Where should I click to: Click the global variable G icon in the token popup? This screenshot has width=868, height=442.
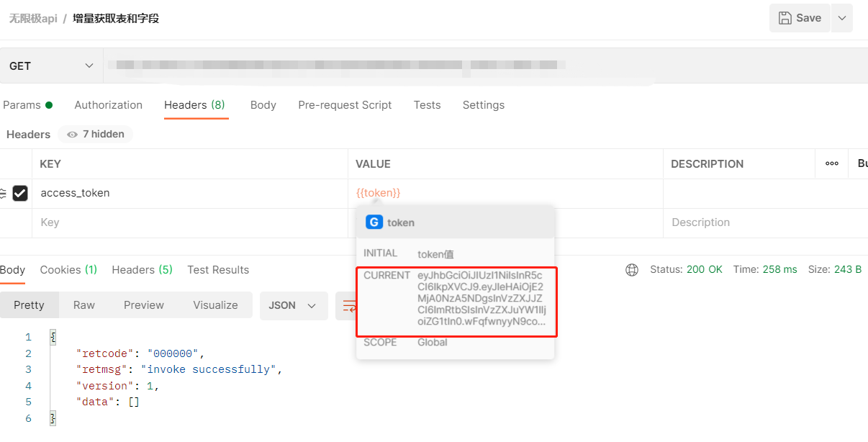point(374,222)
